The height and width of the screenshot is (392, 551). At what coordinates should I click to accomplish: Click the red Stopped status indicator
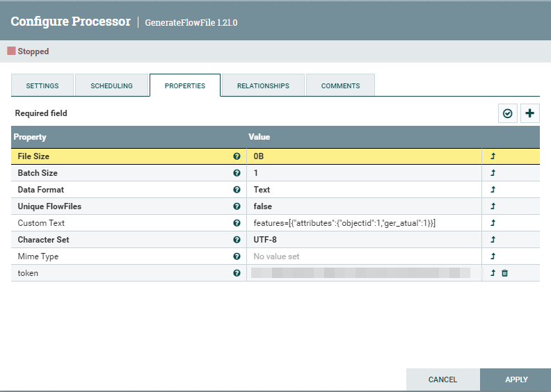point(12,51)
